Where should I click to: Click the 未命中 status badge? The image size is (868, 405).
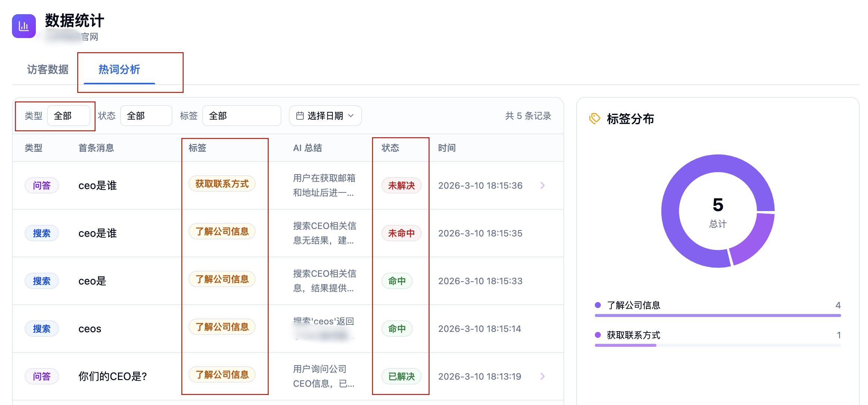pos(401,233)
